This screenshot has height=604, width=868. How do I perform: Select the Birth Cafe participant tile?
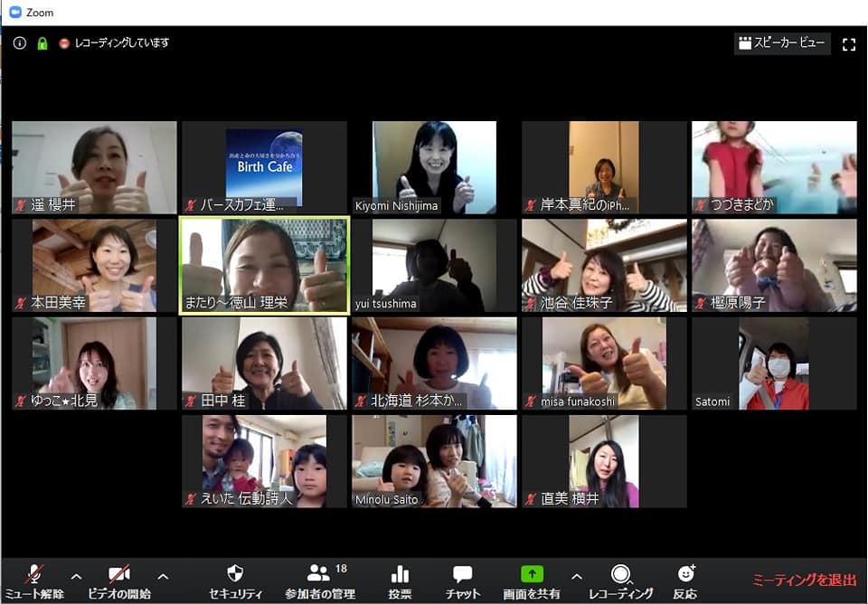264,167
